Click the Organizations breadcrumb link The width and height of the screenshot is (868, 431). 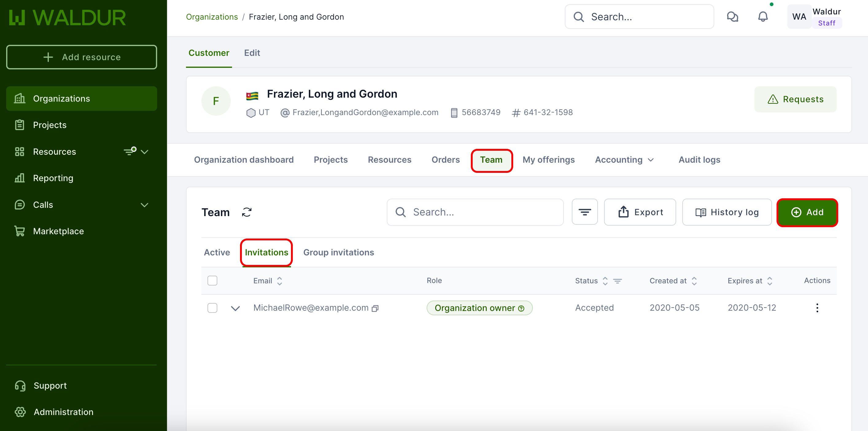211,17
